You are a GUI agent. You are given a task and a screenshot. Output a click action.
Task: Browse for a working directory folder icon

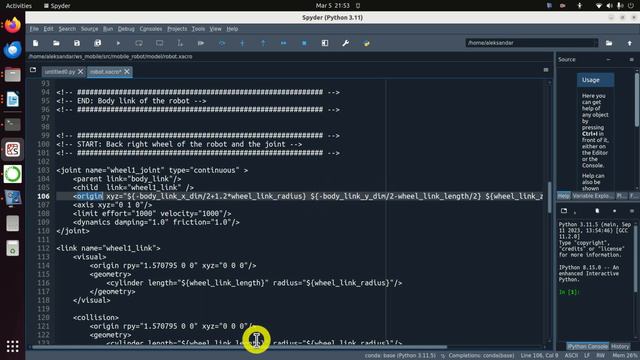(609, 43)
